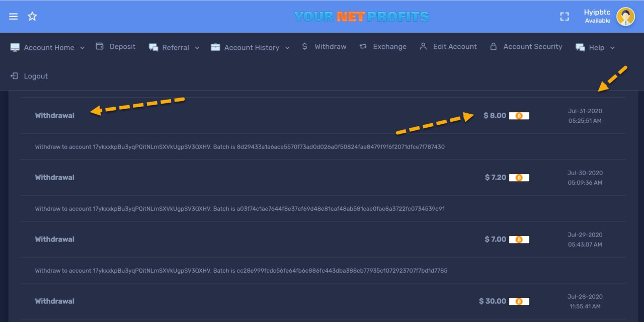The width and height of the screenshot is (644, 322).
Task: Open Account Security page
Action: [x=533, y=46]
